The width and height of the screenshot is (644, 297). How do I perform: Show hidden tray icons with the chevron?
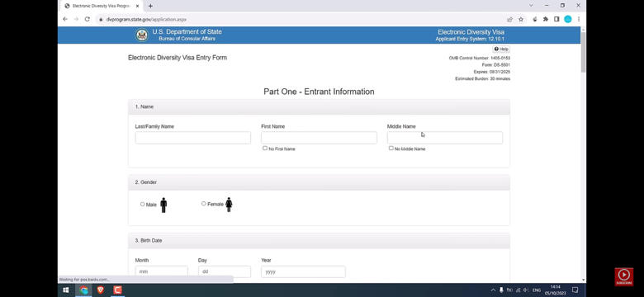pos(493,290)
